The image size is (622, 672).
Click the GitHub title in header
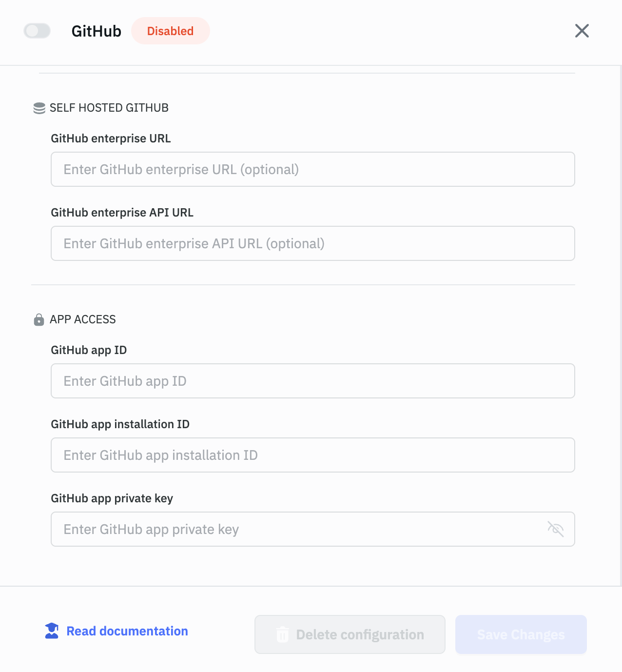(x=96, y=31)
